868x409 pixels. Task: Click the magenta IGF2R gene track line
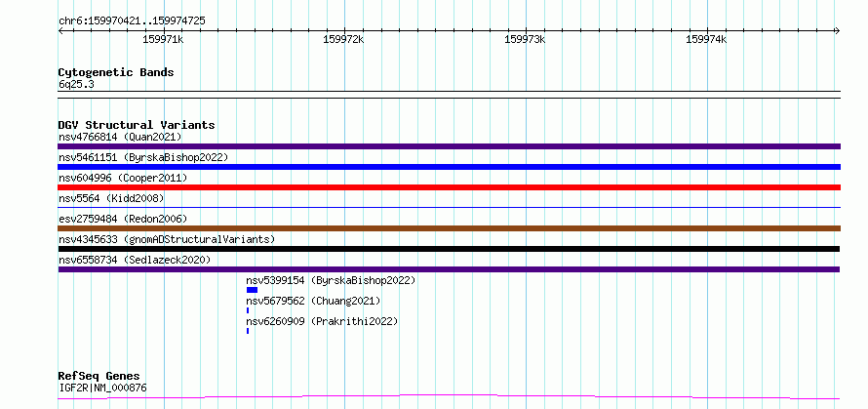click(449, 397)
